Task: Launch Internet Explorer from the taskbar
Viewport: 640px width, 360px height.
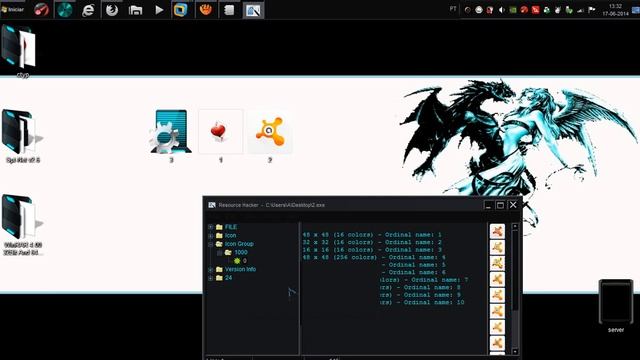Action: point(88,10)
